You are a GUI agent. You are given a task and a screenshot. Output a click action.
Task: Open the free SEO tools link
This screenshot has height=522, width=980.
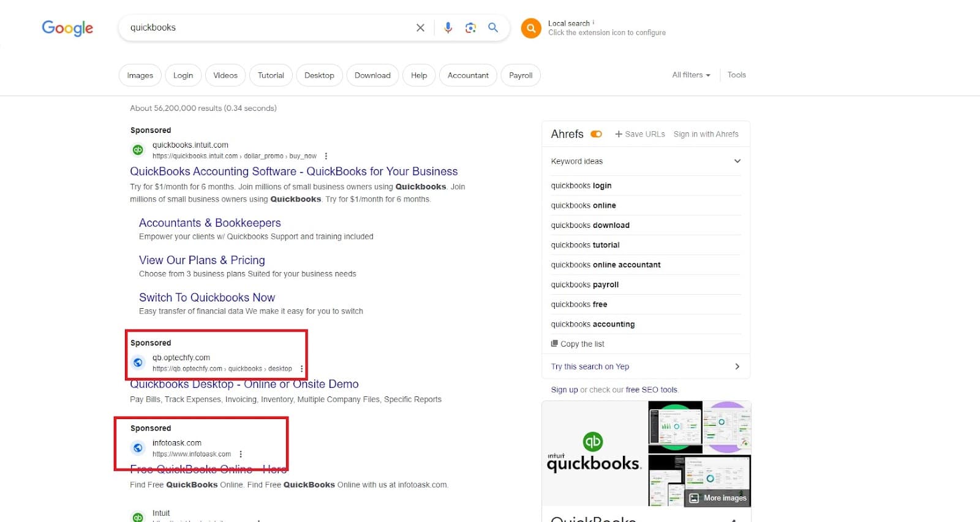652,390
